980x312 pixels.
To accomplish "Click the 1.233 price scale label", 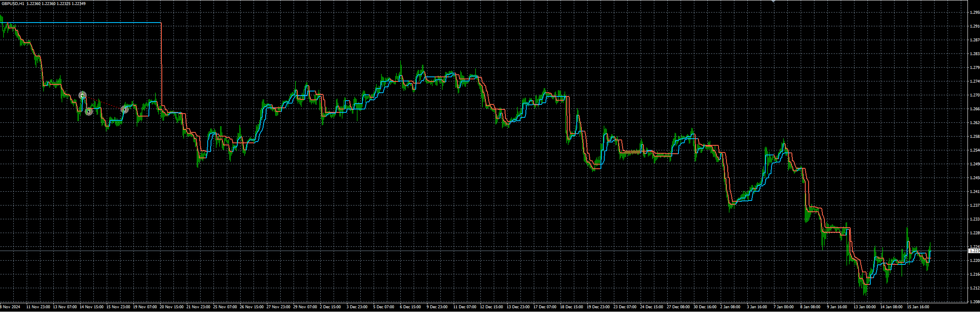I will [x=975, y=219].
